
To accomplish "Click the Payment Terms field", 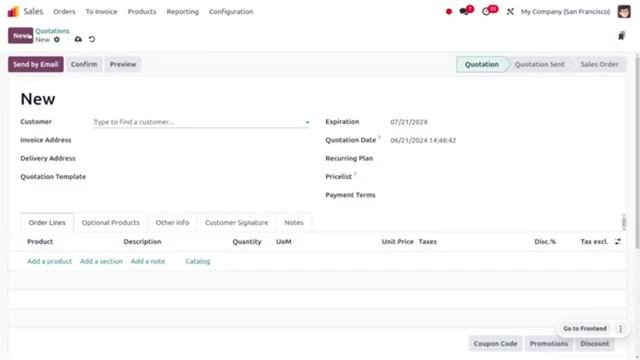I will coord(502,195).
